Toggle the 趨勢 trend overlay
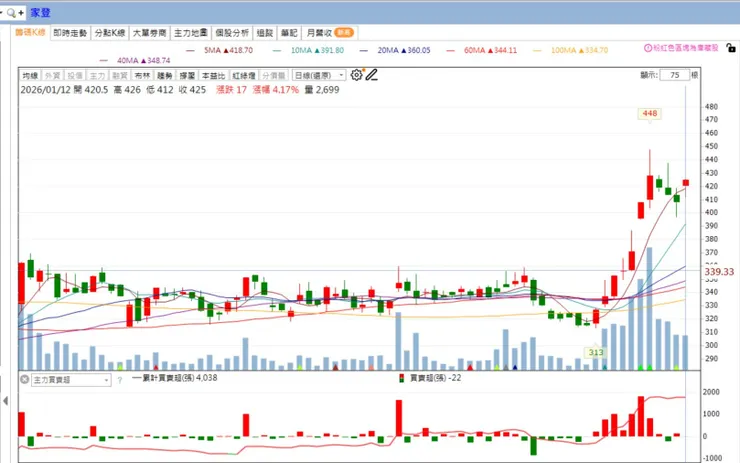 pyautogui.click(x=164, y=76)
